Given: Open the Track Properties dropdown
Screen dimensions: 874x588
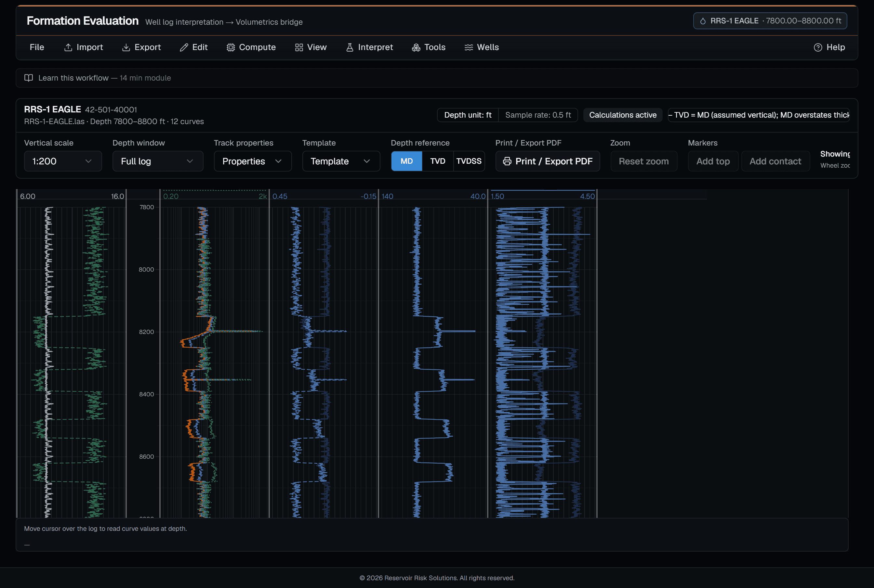Looking at the screenshot, I should coord(253,161).
